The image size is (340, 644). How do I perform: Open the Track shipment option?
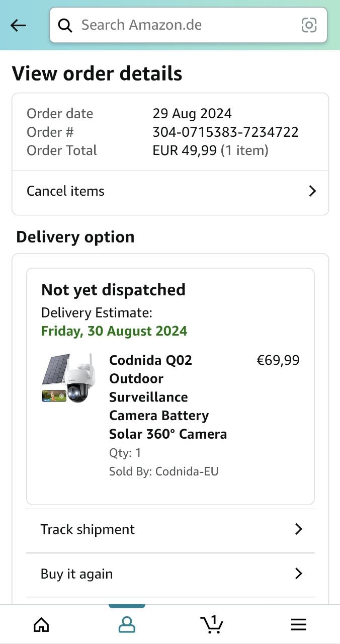88,529
